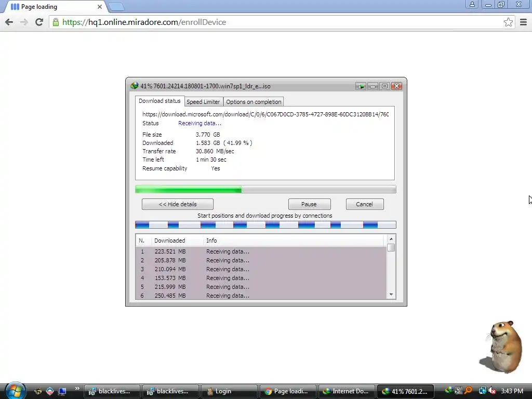Click the network tray icon

(x=482, y=391)
